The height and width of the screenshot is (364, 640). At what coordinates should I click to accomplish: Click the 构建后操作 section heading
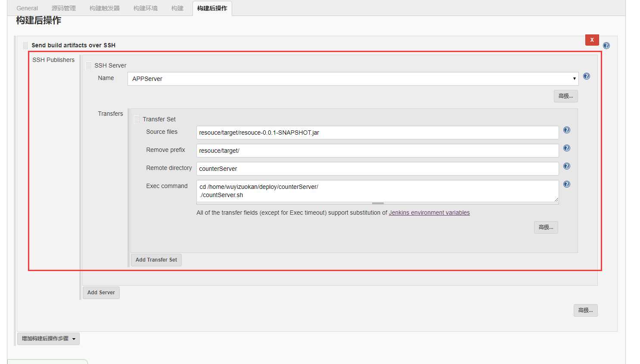coord(39,21)
